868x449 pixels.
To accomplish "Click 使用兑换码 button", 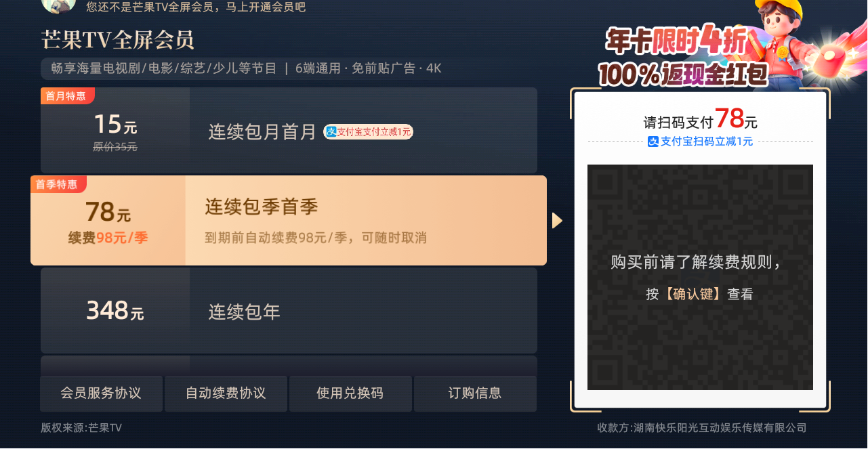I will click(x=350, y=393).
